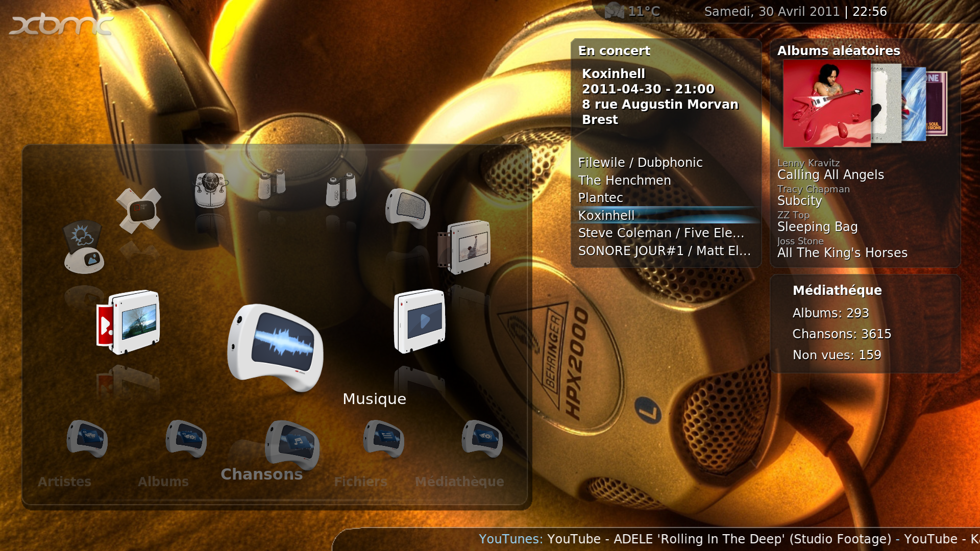Open the Weather home menu icon
980x551 pixels.
coord(84,247)
